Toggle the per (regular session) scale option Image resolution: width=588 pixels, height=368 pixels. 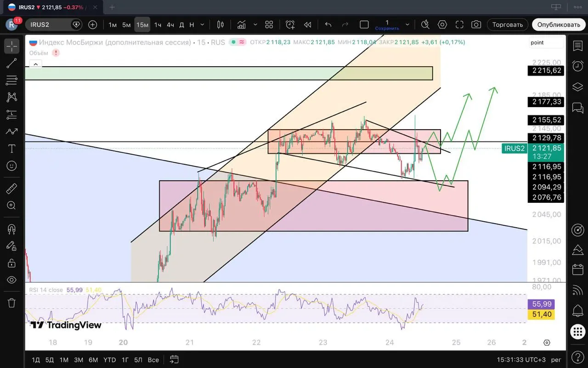pos(556,360)
